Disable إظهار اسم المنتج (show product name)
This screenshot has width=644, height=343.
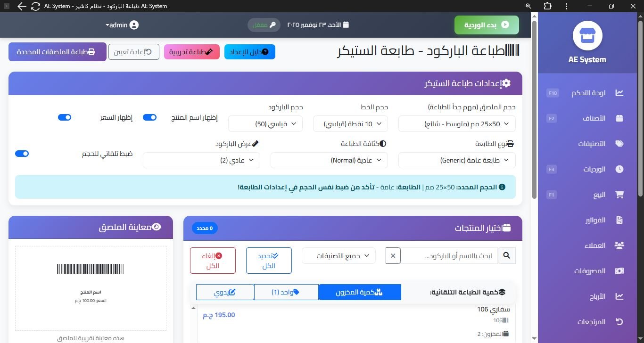149,117
